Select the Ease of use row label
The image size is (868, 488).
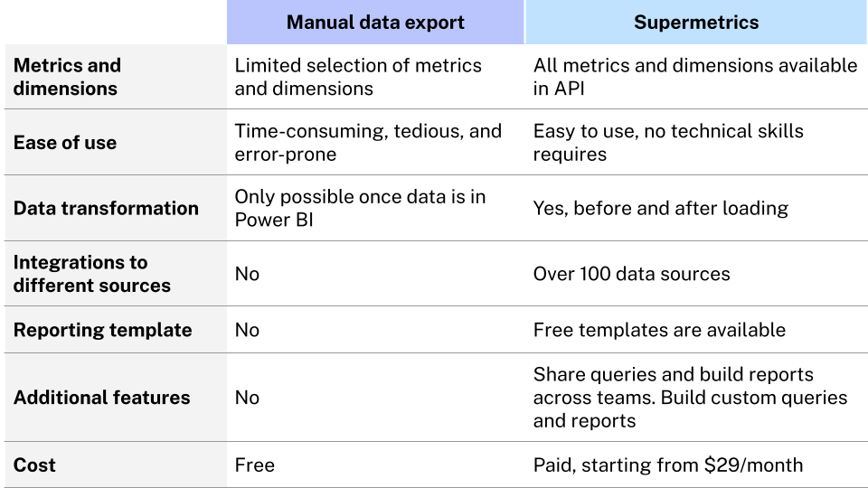point(65,143)
